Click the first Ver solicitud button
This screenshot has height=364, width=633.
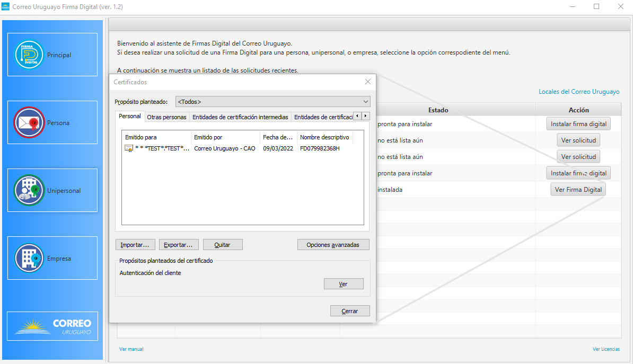coord(578,140)
